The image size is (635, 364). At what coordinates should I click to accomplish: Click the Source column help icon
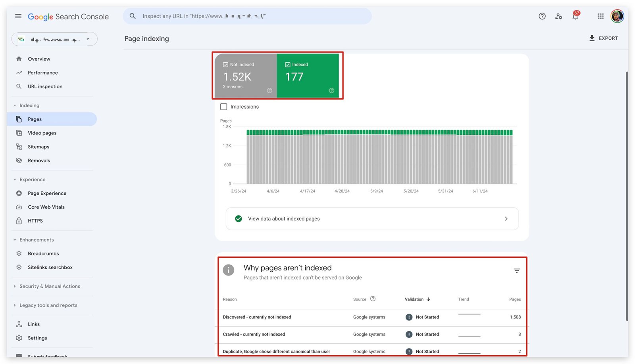[373, 299]
